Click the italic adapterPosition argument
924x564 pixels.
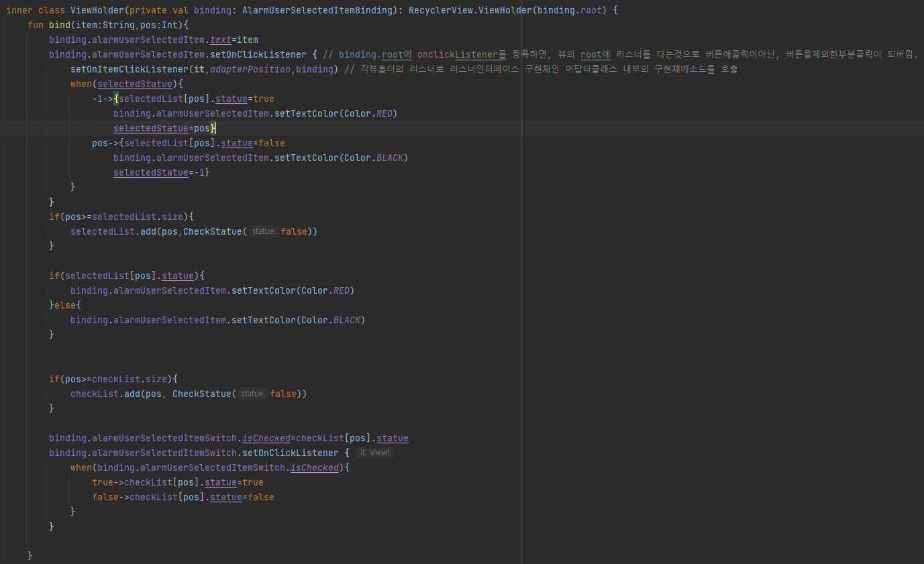pos(250,70)
